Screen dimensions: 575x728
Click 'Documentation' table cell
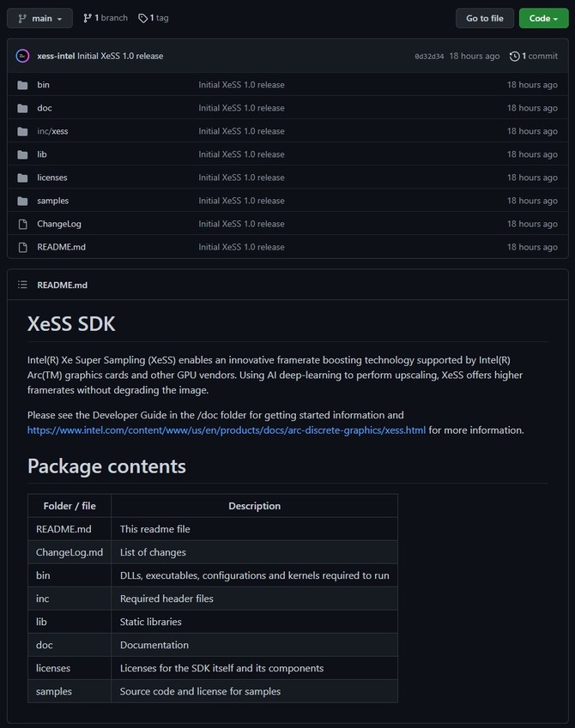(x=254, y=645)
